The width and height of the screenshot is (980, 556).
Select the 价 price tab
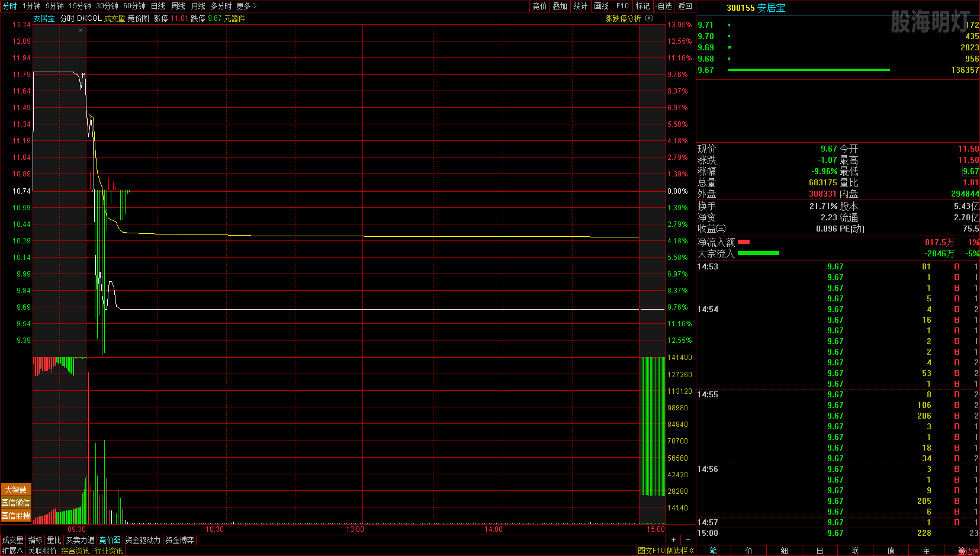749,551
